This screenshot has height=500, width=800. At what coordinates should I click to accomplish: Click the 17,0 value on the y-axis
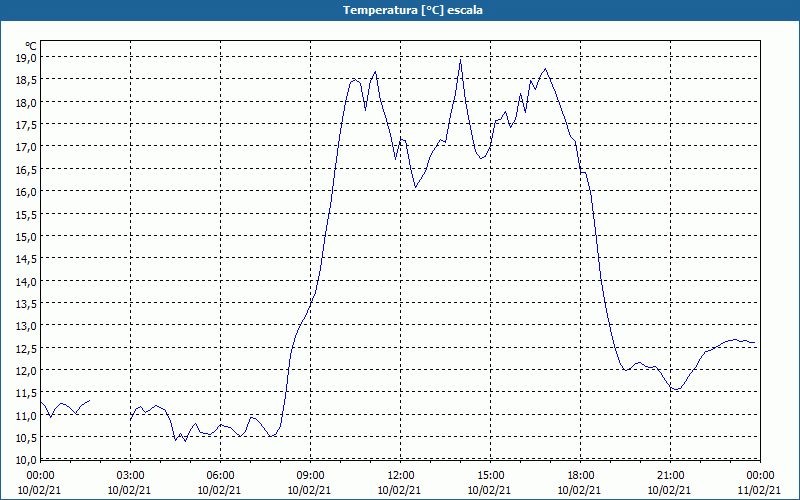tap(26, 147)
